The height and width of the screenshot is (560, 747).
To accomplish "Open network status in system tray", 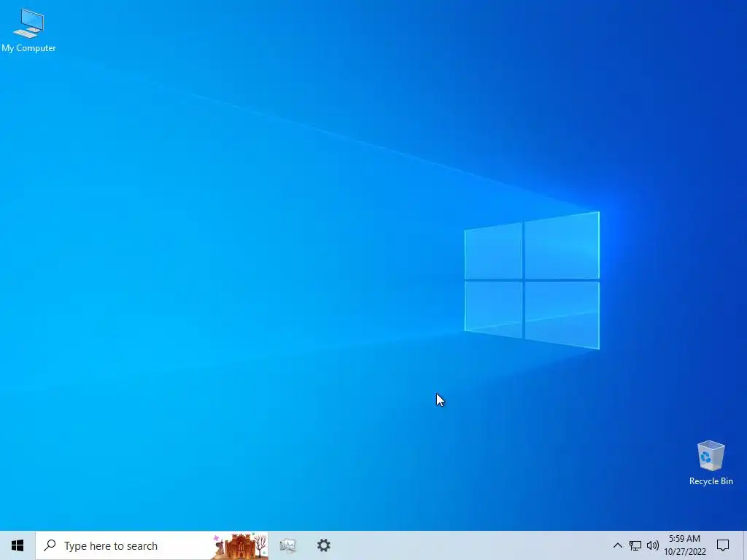I will 635,545.
